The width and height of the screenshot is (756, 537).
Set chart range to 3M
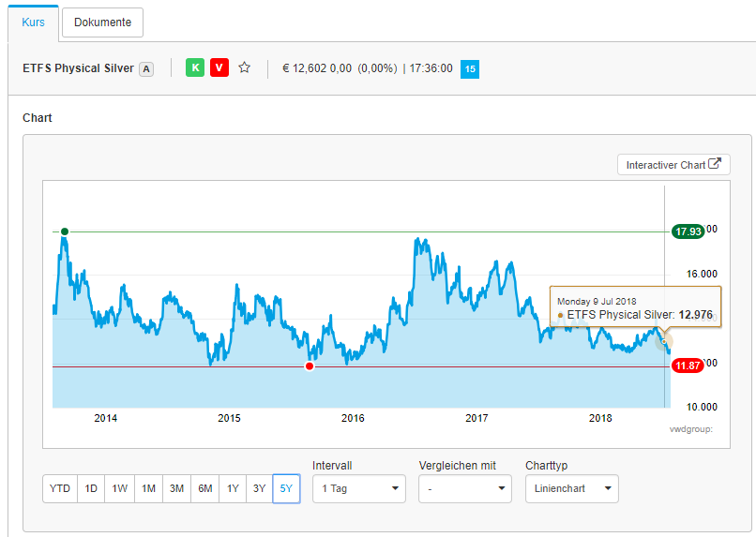[x=176, y=489]
